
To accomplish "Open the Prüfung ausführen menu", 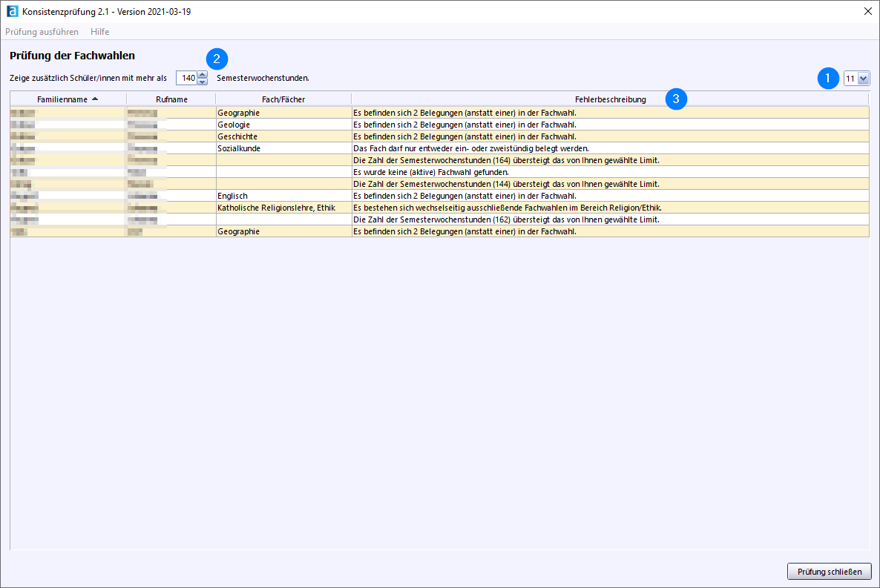I will pos(42,32).
